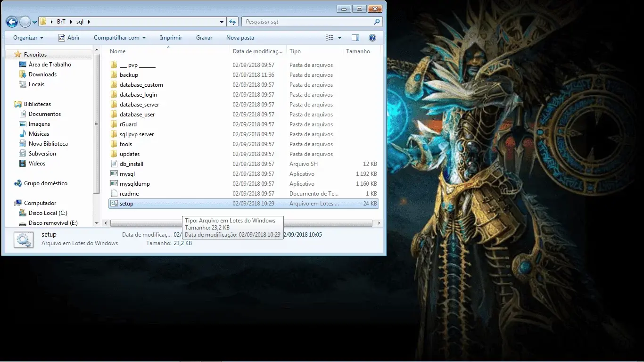The image size is (644, 362).
Task: Click the 1.192 KB size value
Action: coord(366,174)
